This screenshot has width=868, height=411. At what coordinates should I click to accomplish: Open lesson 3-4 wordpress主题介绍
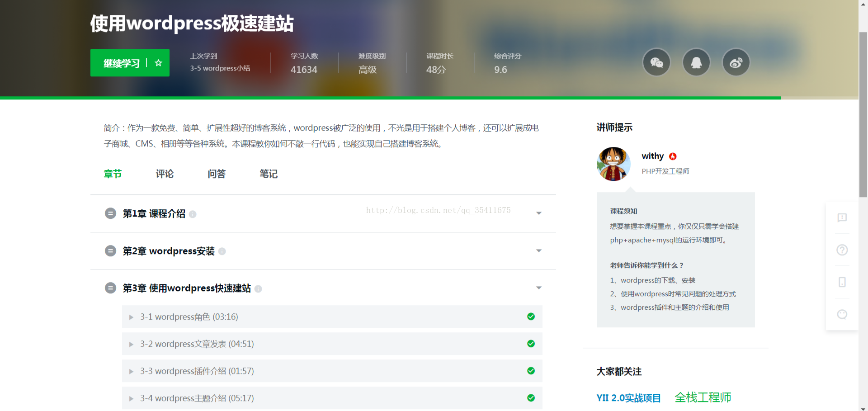[x=332, y=398]
